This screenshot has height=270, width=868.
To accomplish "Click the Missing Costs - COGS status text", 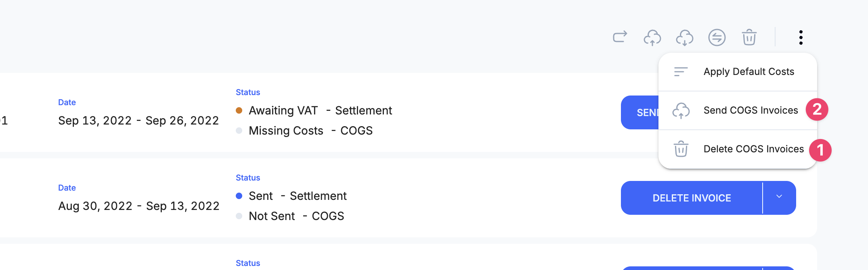I will tap(310, 131).
